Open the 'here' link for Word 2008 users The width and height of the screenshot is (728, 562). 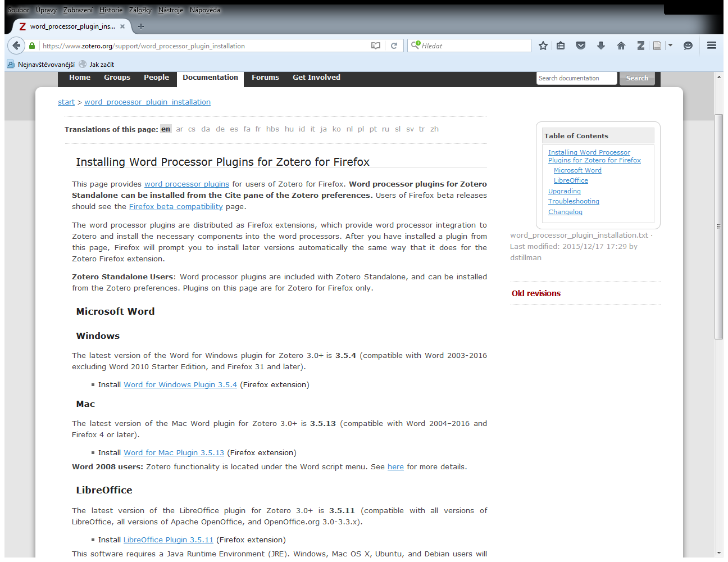click(395, 466)
